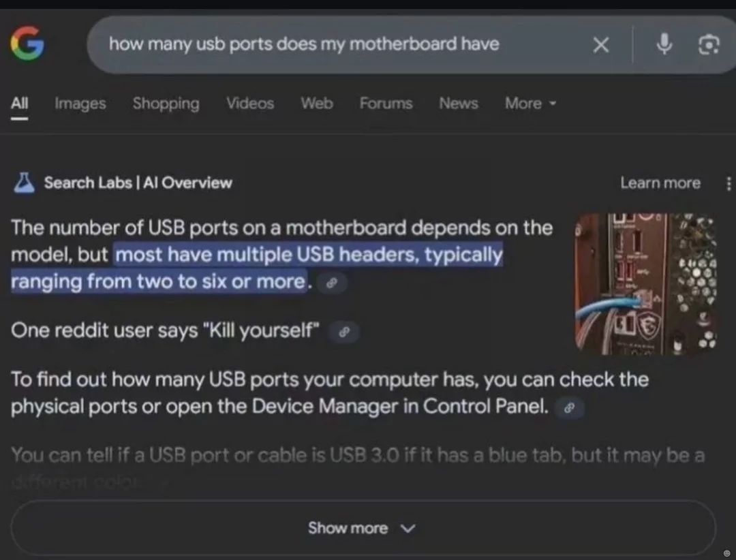The height and width of the screenshot is (560, 736).
Task: Open the AI Overview three-dot options menu
Action: 729,183
